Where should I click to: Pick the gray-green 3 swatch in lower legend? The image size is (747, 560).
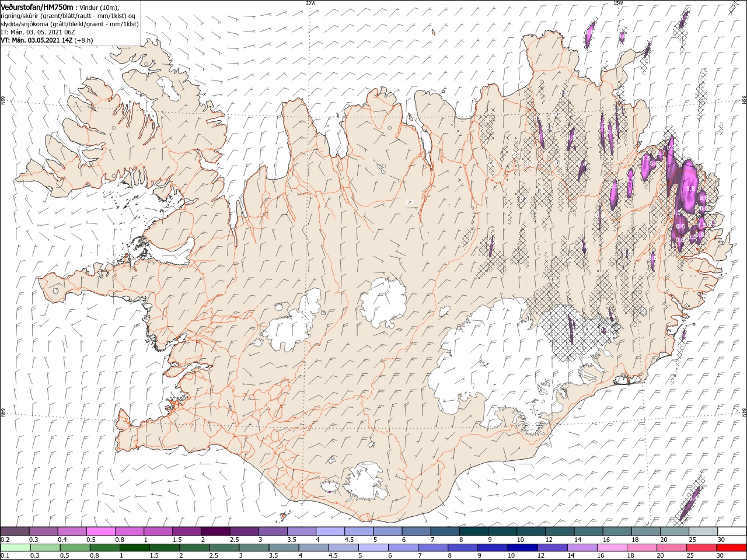254,548
